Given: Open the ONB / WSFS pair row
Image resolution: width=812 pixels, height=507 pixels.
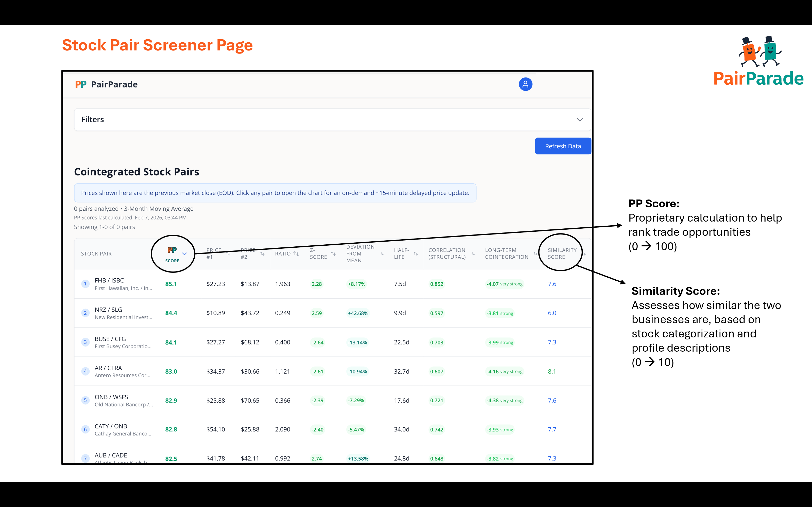Looking at the screenshot, I should [111, 397].
